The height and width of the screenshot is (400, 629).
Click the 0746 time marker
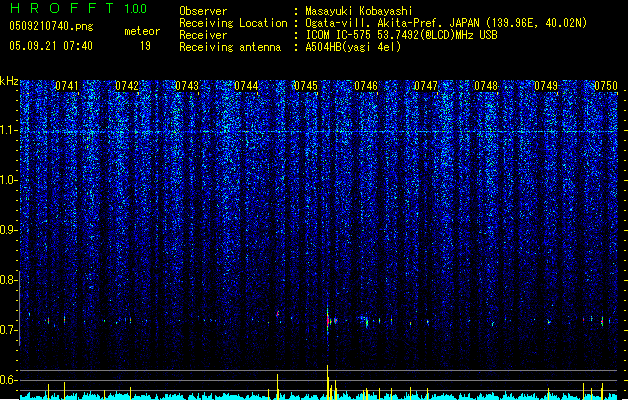pos(366,86)
